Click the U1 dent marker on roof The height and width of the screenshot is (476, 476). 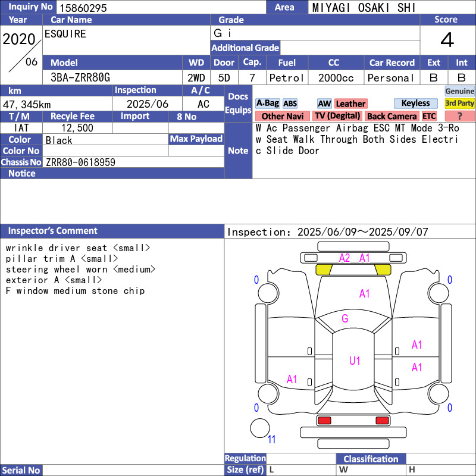tap(355, 361)
